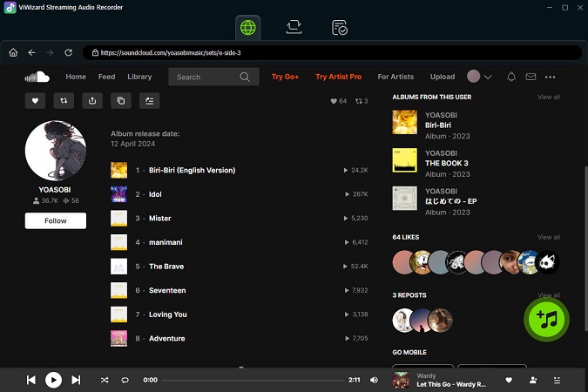Click the Adventure track artwork thumbnail
This screenshot has height=392, width=588.
tap(118, 338)
